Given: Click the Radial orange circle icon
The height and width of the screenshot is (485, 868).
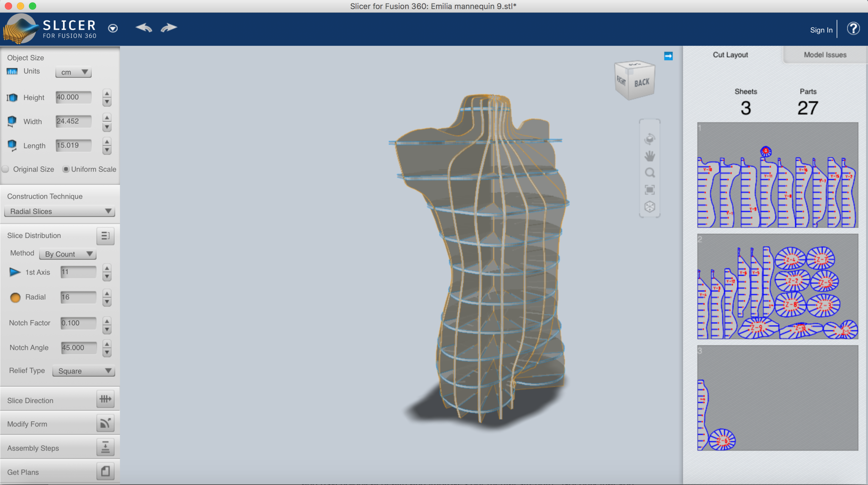Looking at the screenshot, I should tap(15, 297).
